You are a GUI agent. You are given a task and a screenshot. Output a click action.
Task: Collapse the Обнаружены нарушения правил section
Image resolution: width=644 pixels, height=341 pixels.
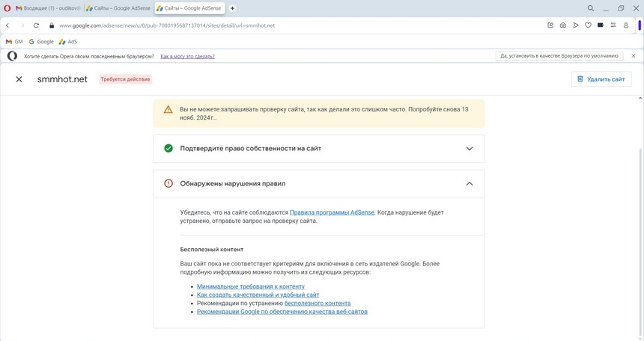pos(469,184)
